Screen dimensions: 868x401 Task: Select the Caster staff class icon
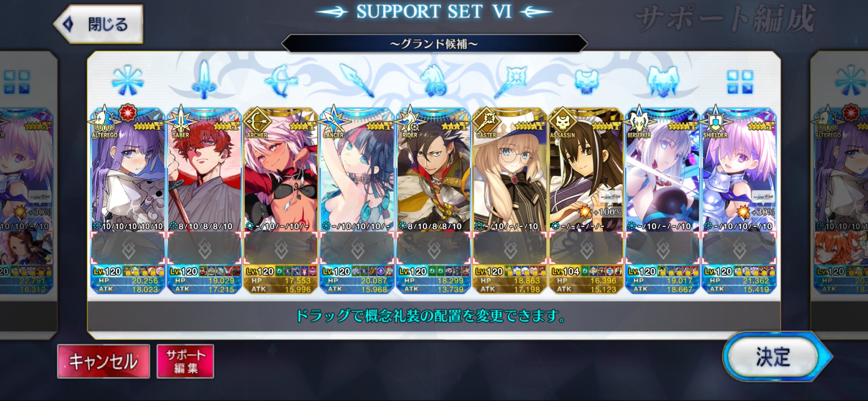[x=510, y=81]
